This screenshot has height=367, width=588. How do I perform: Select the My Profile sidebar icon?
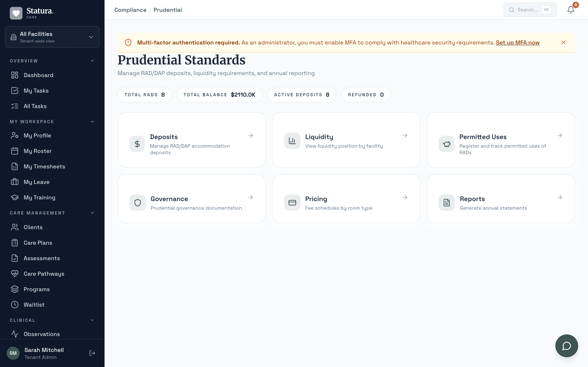14,135
